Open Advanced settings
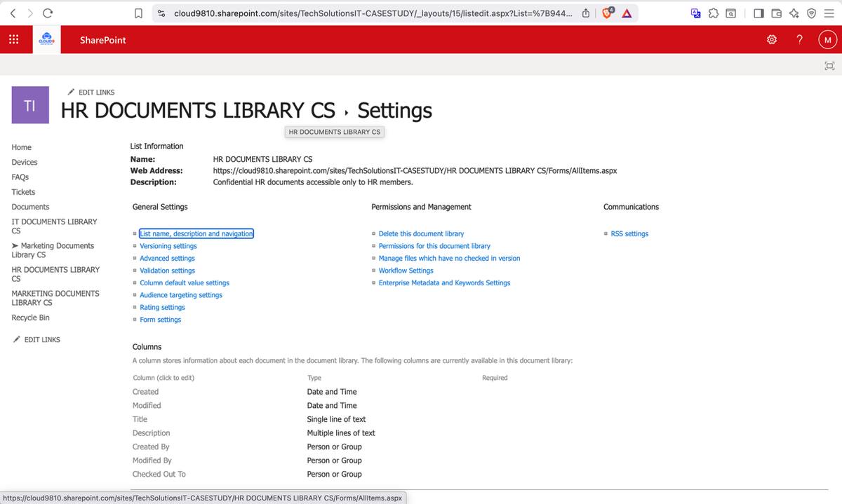 167,258
